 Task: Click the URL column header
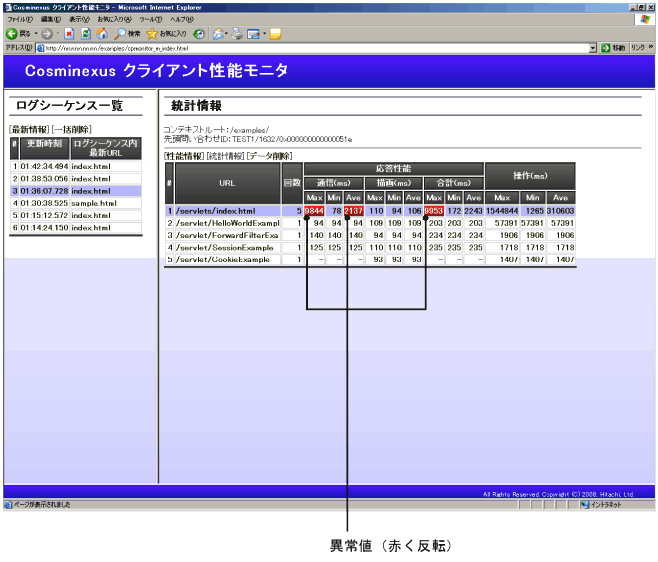click(x=228, y=183)
